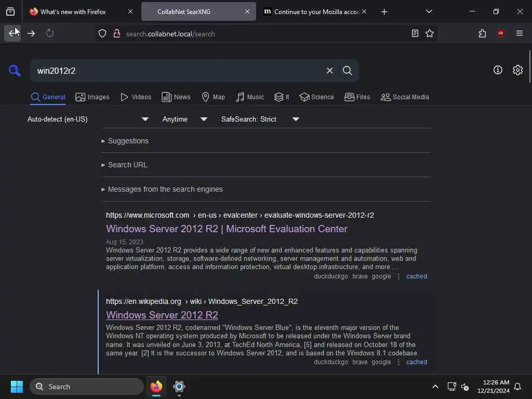Open the taskbar clock showing 12:26 AM
Image resolution: width=532 pixels, height=399 pixels.
(493, 387)
